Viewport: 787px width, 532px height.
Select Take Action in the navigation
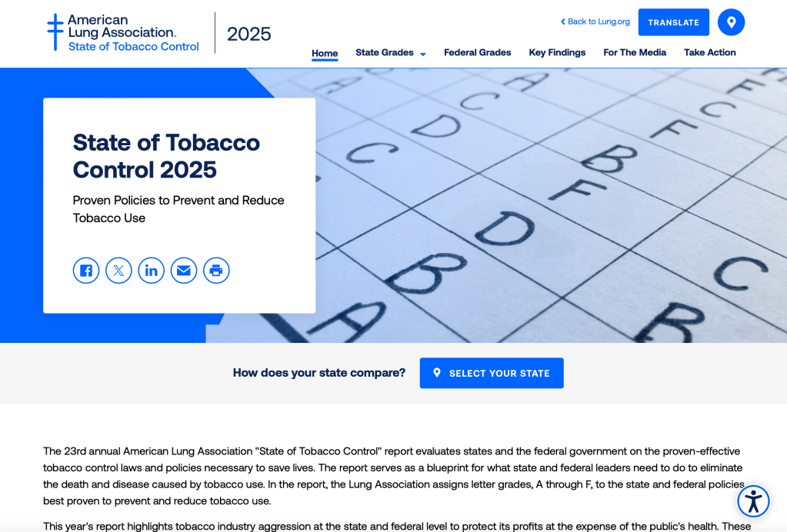pos(709,52)
